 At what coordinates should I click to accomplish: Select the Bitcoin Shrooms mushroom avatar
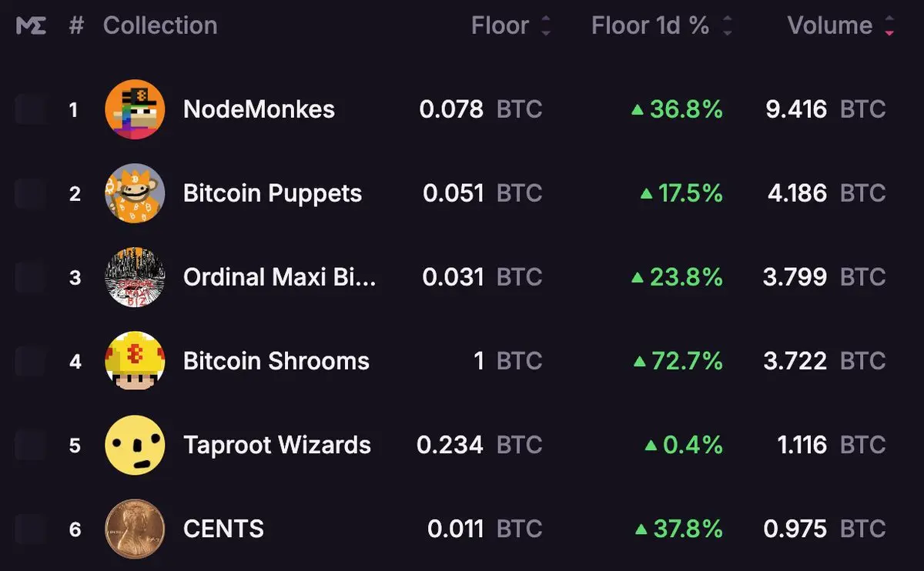coord(135,361)
